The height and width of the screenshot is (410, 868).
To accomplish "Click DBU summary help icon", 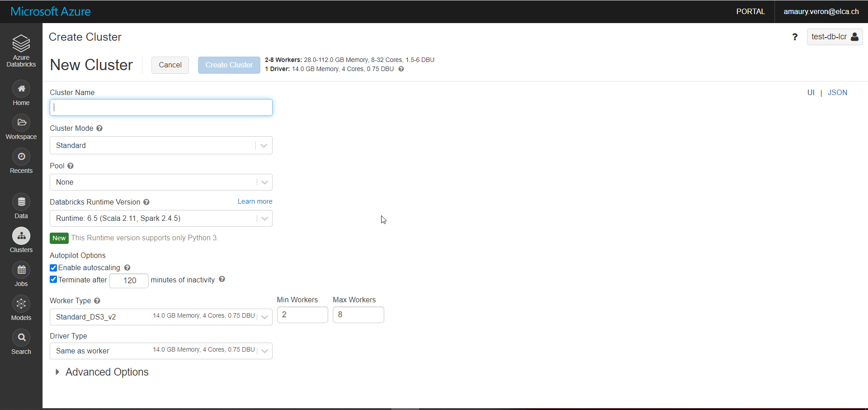I will [401, 69].
